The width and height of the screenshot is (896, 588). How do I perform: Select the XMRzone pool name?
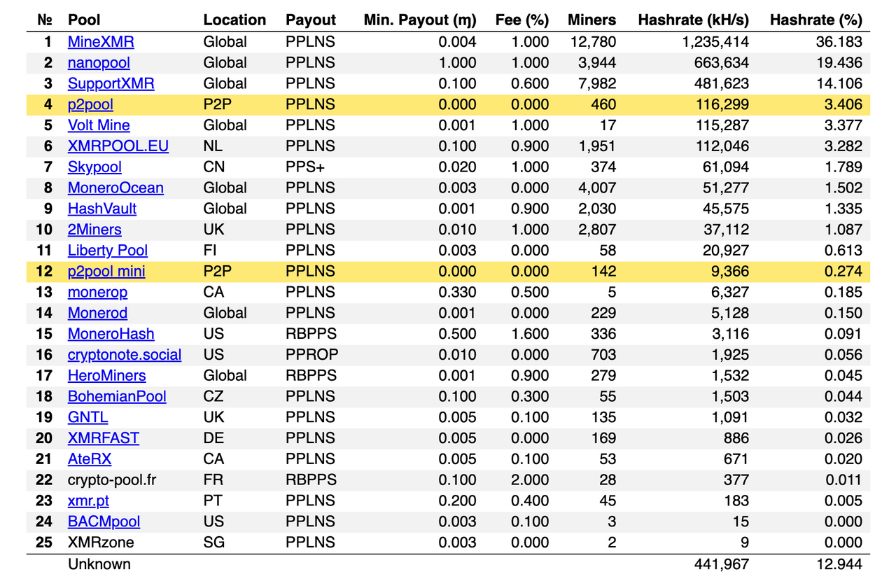click(101, 542)
